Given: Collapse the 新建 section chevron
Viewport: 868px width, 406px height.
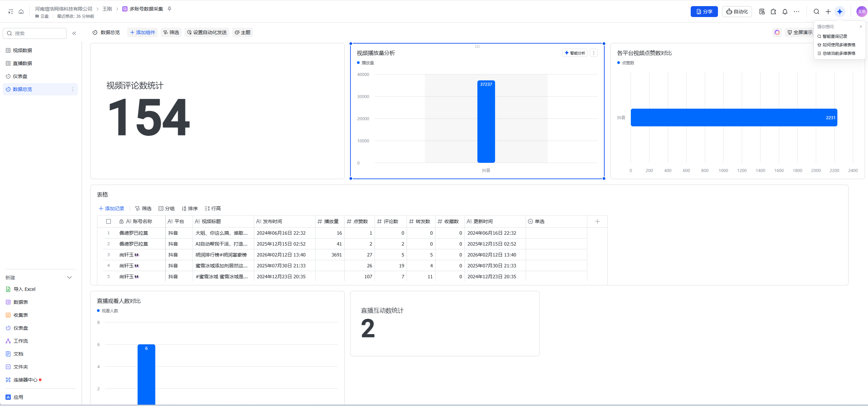Looking at the screenshot, I should click(69, 278).
